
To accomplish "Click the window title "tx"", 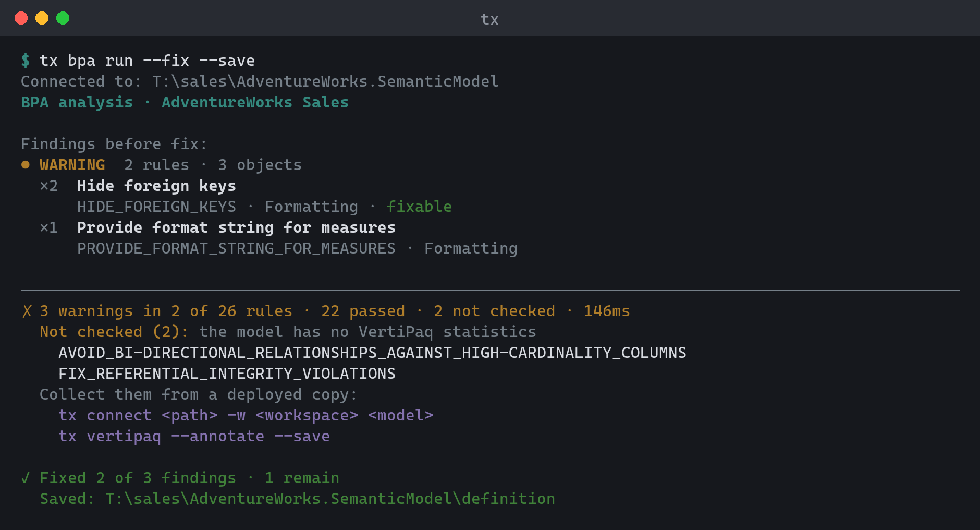I will coord(489,19).
